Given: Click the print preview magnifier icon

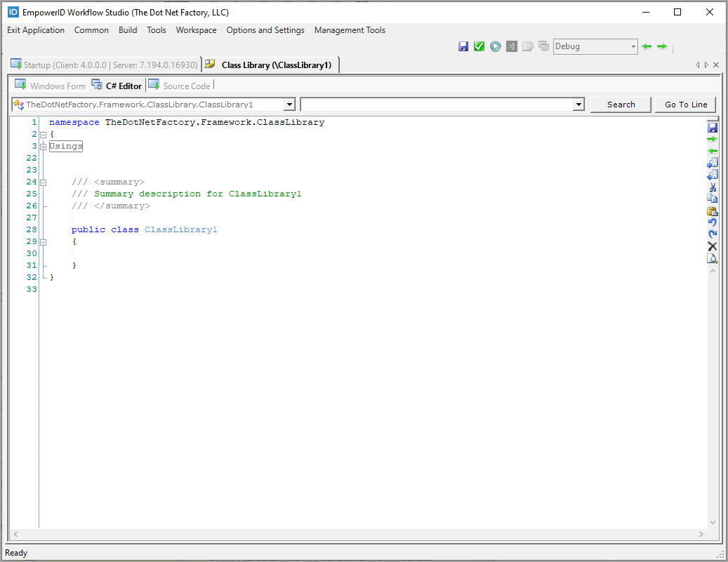Looking at the screenshot, I should tap(713, 258).
